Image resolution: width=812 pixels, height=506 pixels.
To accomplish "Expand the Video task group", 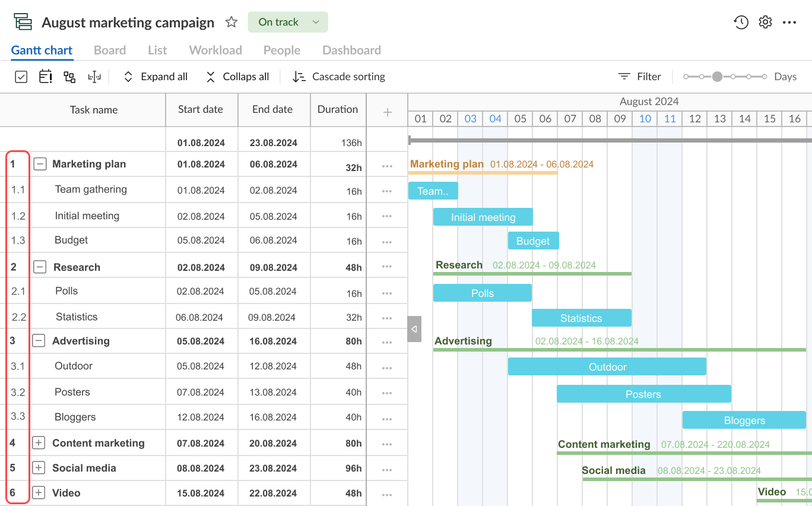I will (39, 492).
